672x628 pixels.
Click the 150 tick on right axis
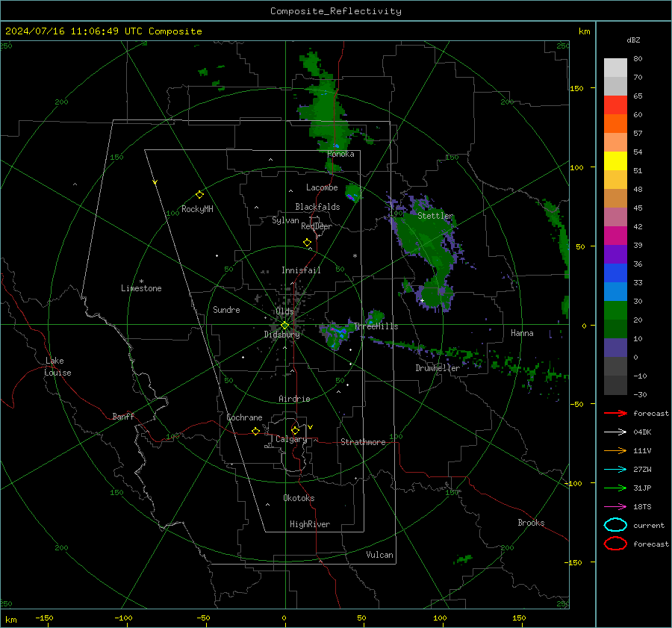pyautogui.click(x=576, y=88)
